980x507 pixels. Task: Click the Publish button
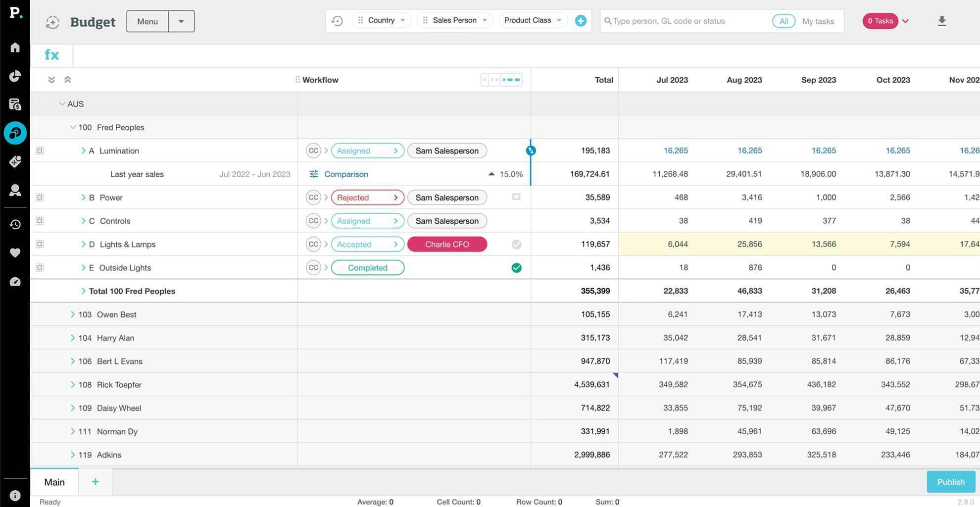point(950,482)
